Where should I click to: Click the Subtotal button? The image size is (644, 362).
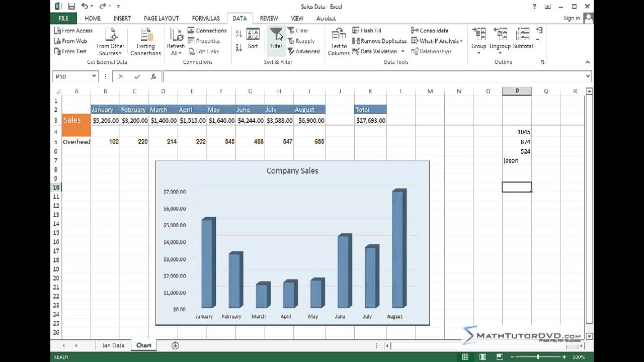click(523, 39)
